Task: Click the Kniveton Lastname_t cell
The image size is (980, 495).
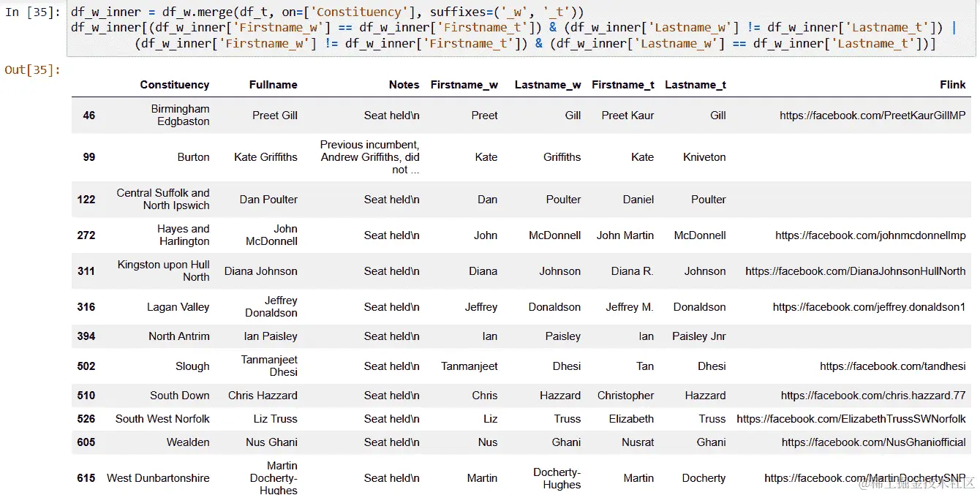Action: [705, 157]
